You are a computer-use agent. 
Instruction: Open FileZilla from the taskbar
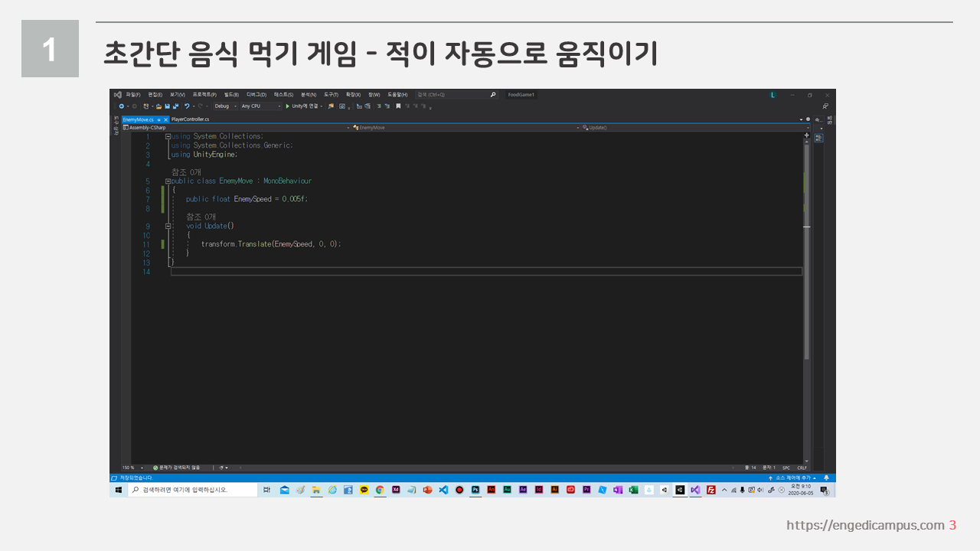tap(711, 489)
